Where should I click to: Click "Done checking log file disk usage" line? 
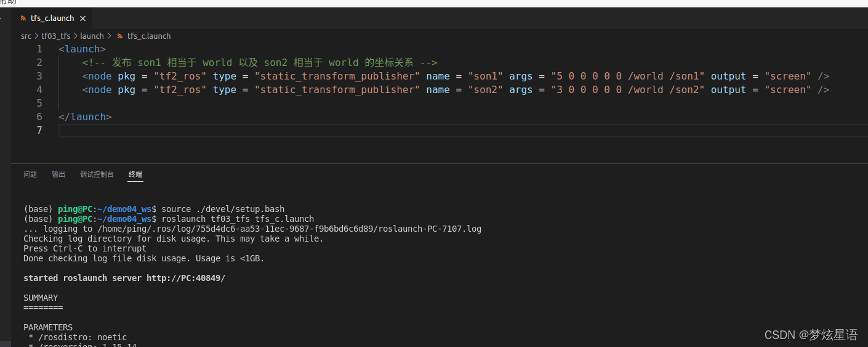pos(144,258)
